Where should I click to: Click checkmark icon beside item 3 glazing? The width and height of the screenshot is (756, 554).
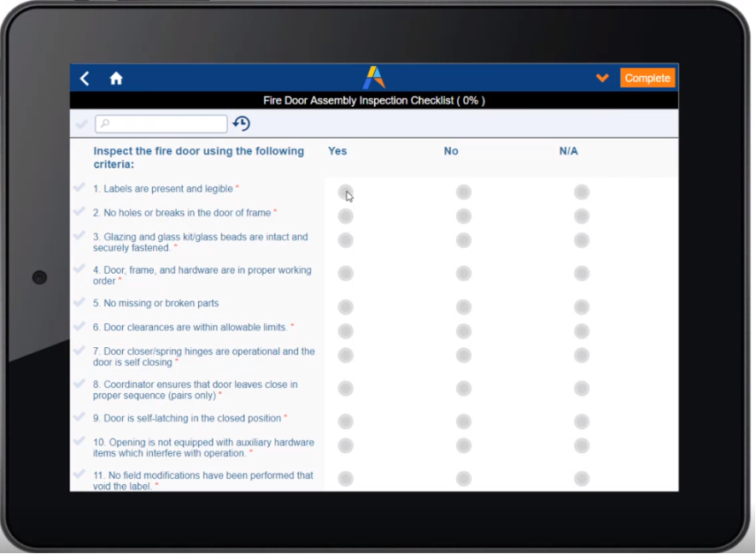pos(79,235)
